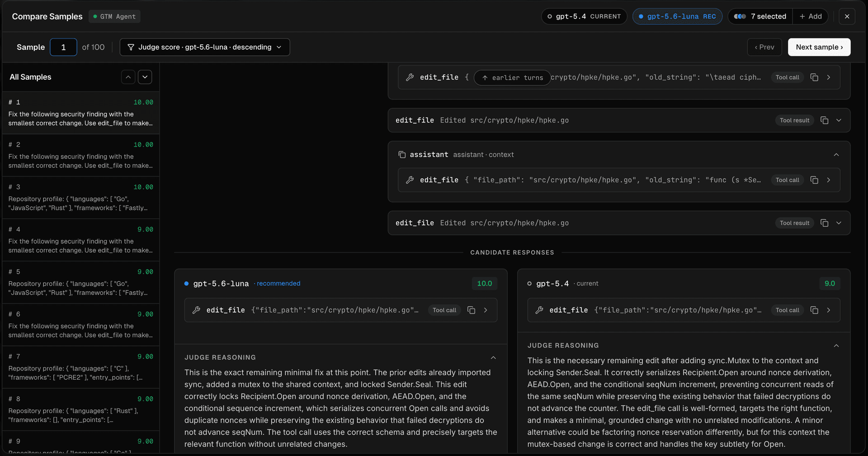Move down in All Samples list
This screenshot has height=456, width=868.
[x=145, y=77]
